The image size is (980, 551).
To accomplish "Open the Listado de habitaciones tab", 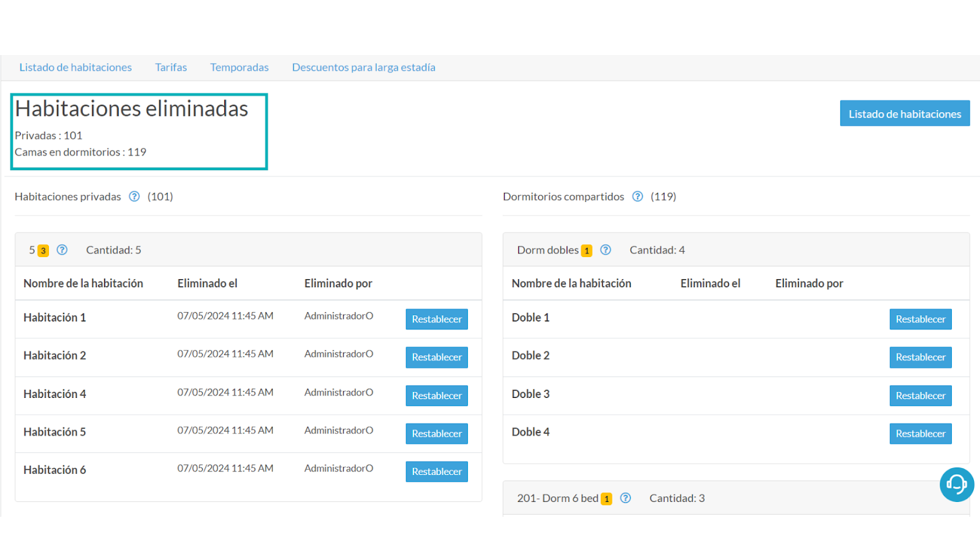I will [x=75, y=67].
